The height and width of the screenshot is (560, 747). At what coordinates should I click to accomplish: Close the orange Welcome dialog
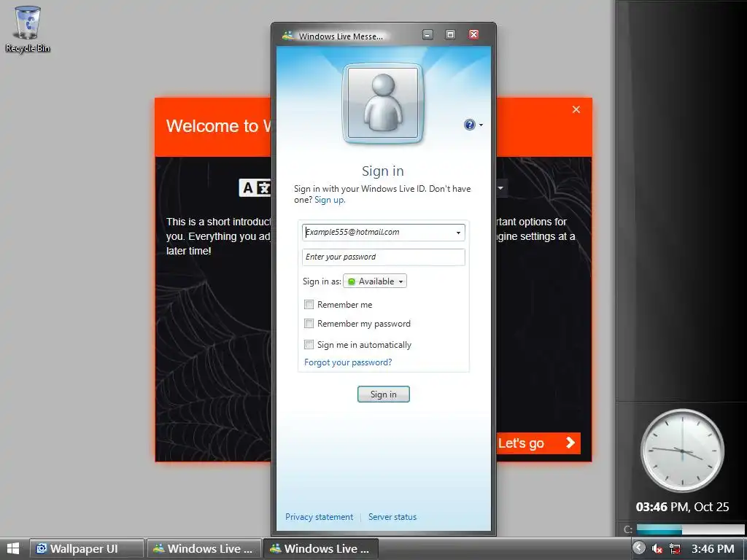[576, 109]
